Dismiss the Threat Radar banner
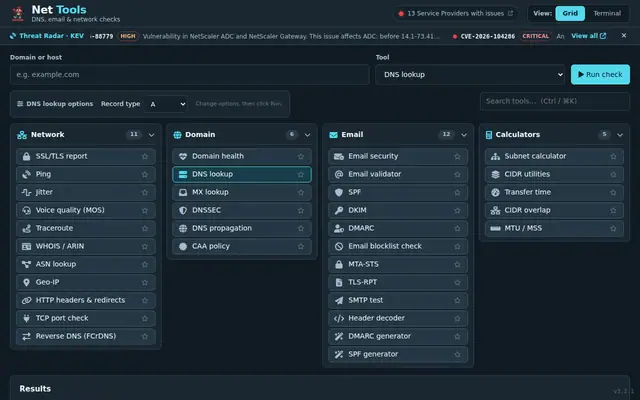The image size is (640, 400). tap(624, 36)
